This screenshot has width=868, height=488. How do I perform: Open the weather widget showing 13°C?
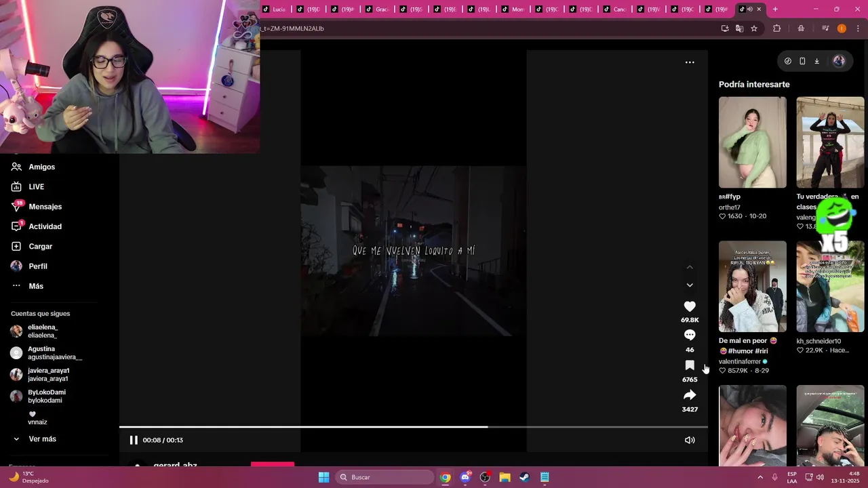(30, 477)
